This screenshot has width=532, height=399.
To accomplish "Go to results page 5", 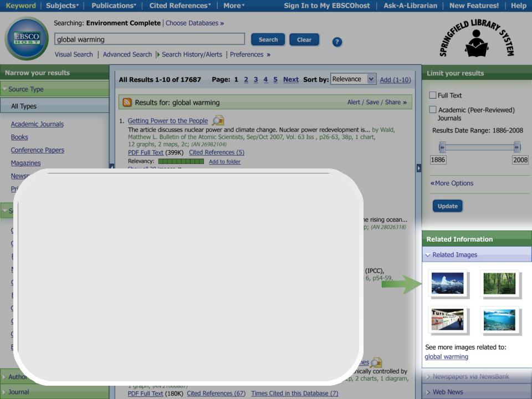I will [275, 79].
